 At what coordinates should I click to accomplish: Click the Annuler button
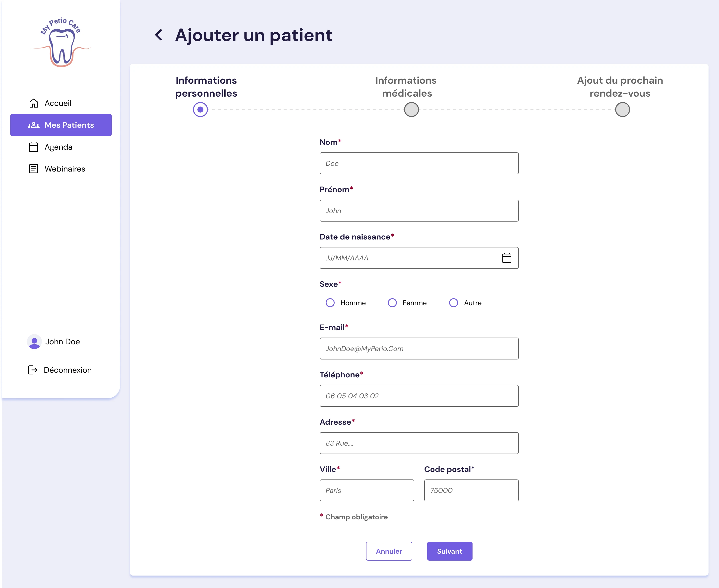pyautogui.click(x=389, y=551)
